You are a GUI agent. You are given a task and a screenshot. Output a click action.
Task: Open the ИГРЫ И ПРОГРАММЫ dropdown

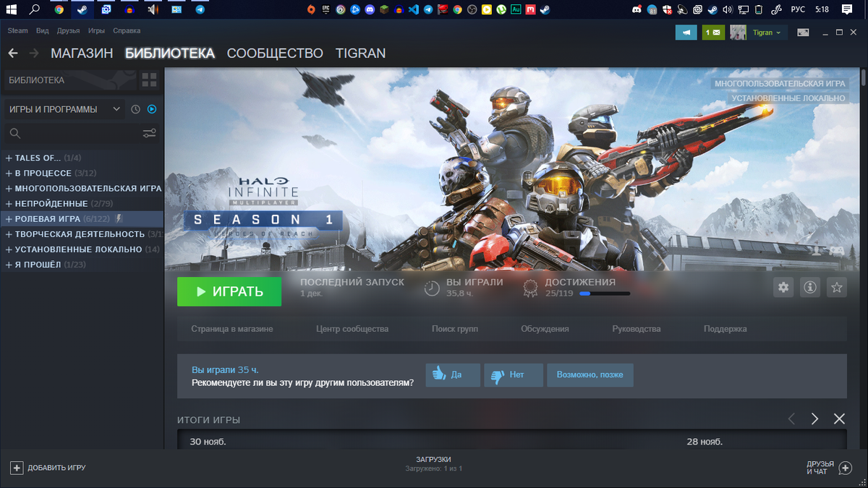(64, 109)
